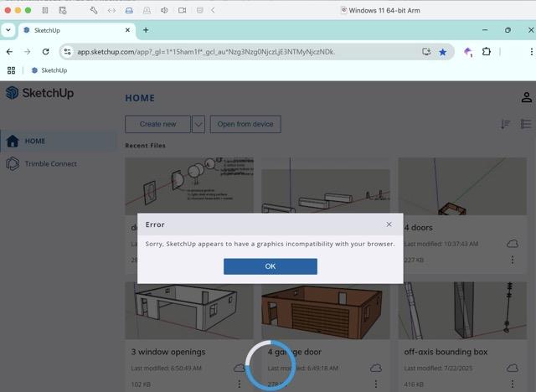Click the browser back arrow
This screenshot has width=536, height=392.
coord(9,52)
